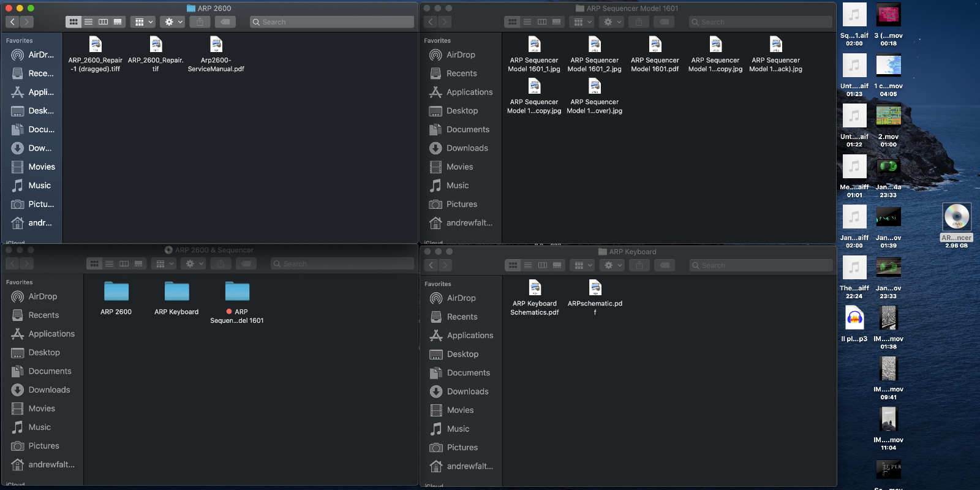
Task: Switch ARP Keyboard window to column view
Action: coord(543,265)
